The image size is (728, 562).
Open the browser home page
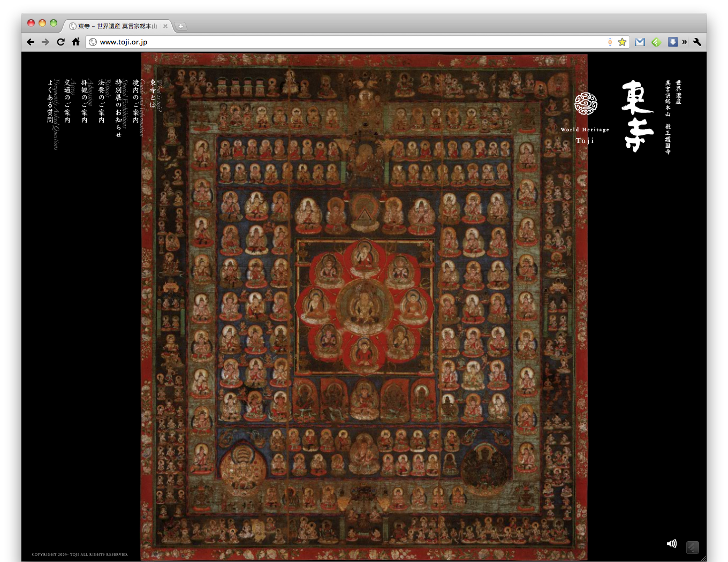click(x=76, y=42)
